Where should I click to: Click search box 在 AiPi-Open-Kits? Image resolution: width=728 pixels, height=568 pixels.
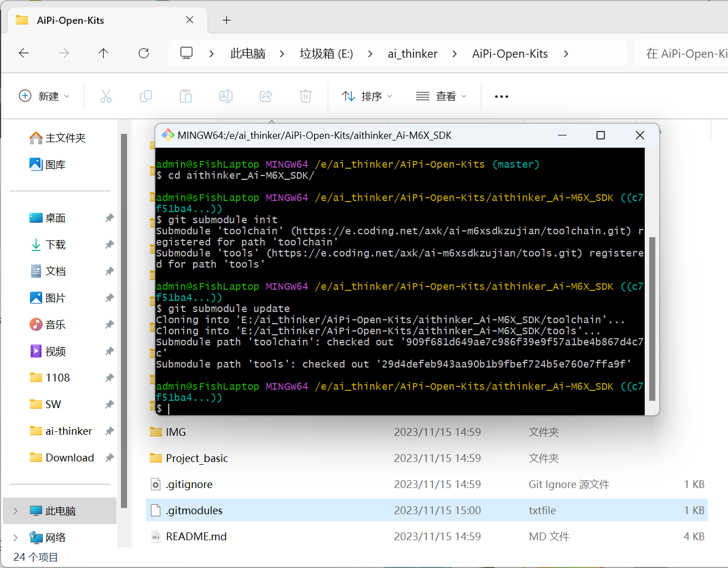click(x=681, y=53)
